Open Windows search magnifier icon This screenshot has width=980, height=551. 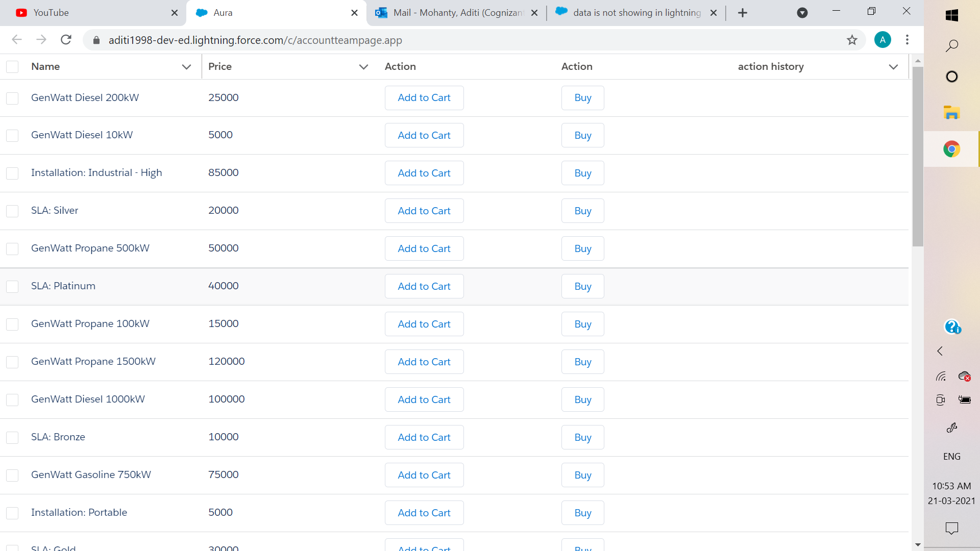click(x=951, y=46)
